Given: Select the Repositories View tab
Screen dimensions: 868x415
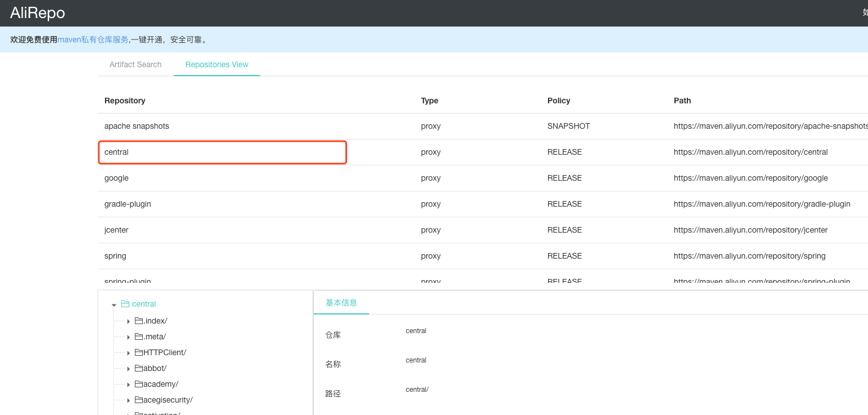Looking at the screenshot, I should pyautogui.click(x=217, y=64).
